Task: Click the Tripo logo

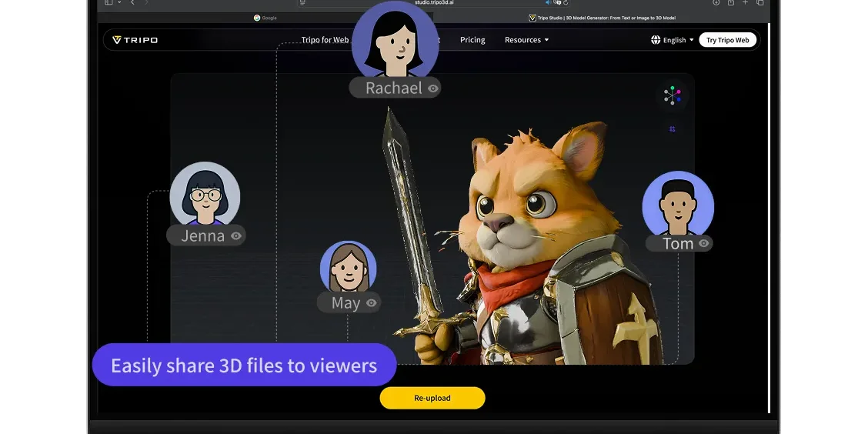Action: 135,40
